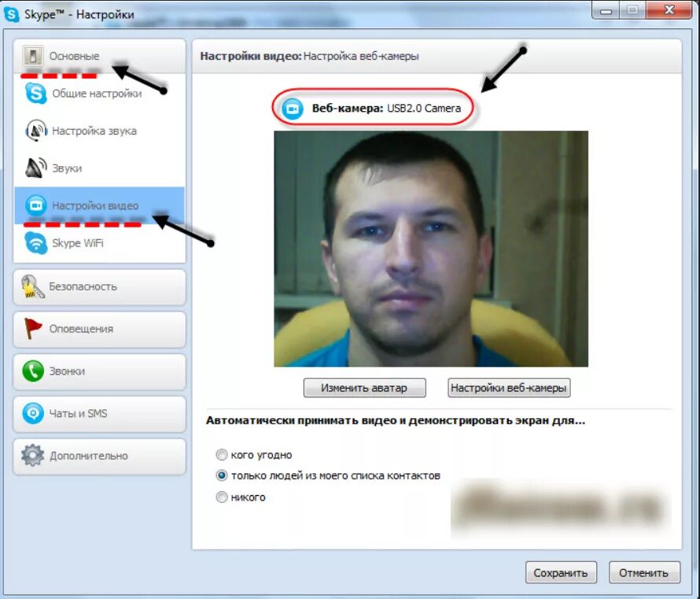Click the webcam icon next to Веб-камера
Screen dimensions: 700x599
293,109
